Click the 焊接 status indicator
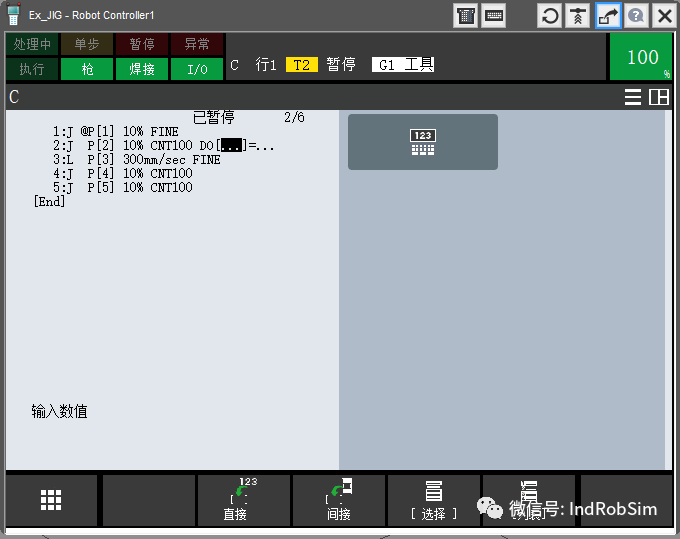Screen dimensions: 680x539 [x=142, y=69]
